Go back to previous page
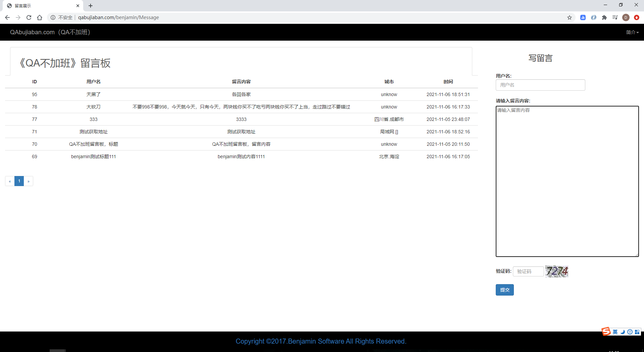Viewport: 644px width, 352px height. [x=7, y=17]
